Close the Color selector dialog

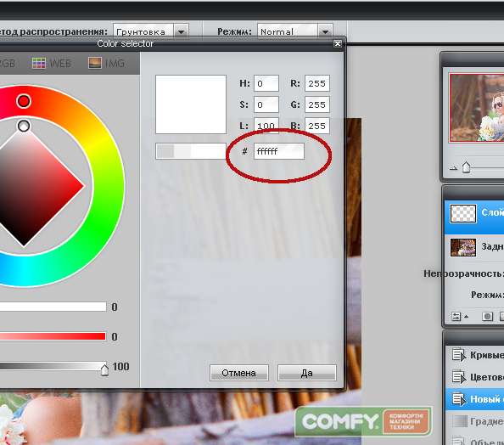tap(337, 43)
